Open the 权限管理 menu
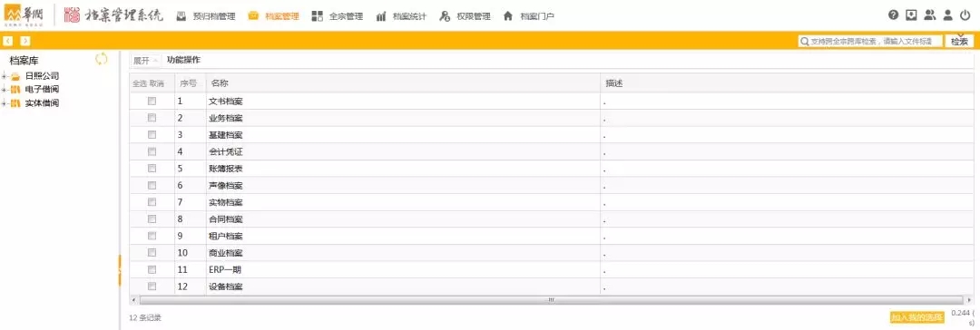 (x=474, y=17)
